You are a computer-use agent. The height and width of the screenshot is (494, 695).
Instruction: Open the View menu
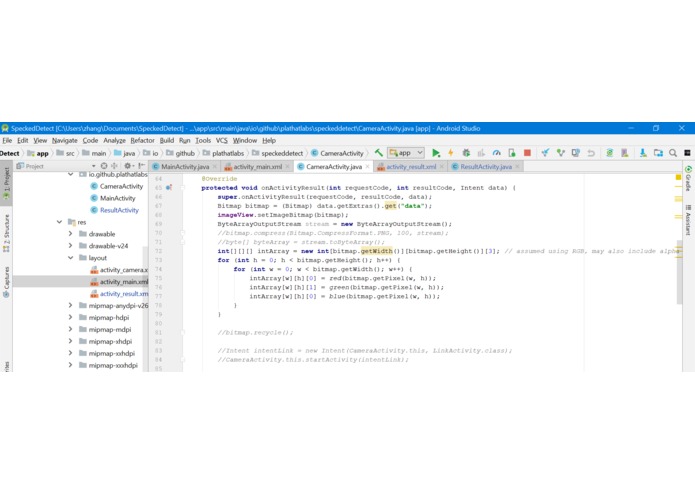40,140
